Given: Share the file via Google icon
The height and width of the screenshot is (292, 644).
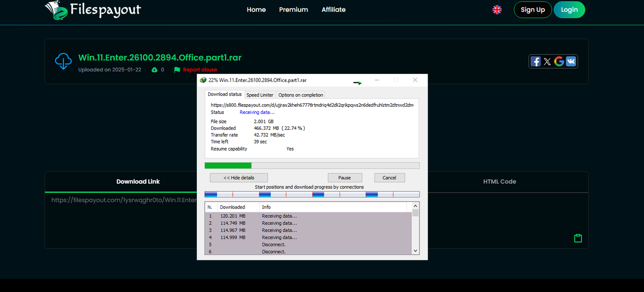Looking at the screenshot, I should click(x=559, y=61).
